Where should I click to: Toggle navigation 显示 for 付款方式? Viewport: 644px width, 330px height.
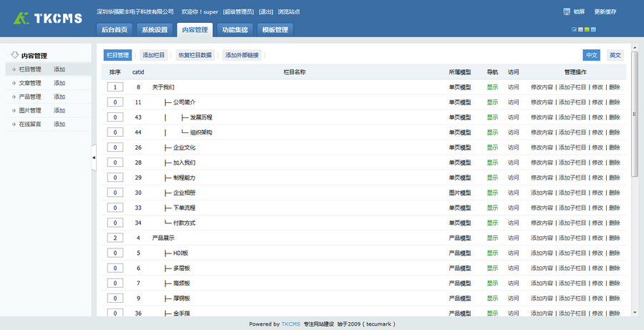(x=492, y=223)
